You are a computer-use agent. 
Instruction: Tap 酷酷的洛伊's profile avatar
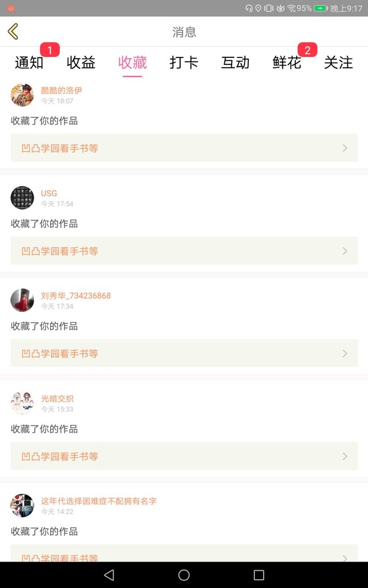click(x=22, y=95)
